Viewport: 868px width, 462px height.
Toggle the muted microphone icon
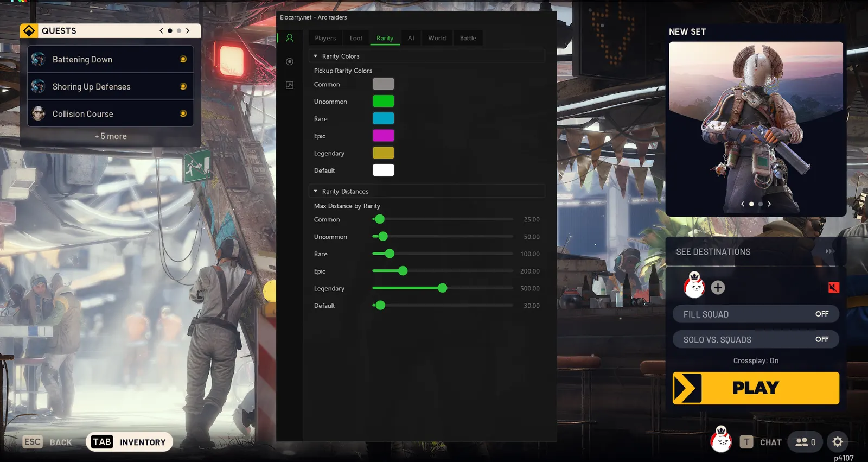[x=834, y=287]
